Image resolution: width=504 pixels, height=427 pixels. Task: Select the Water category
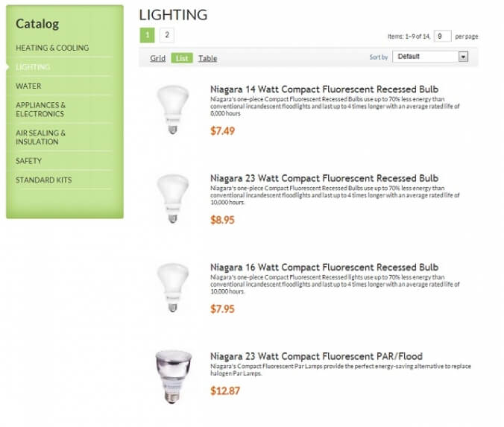[x=28, y=86]
